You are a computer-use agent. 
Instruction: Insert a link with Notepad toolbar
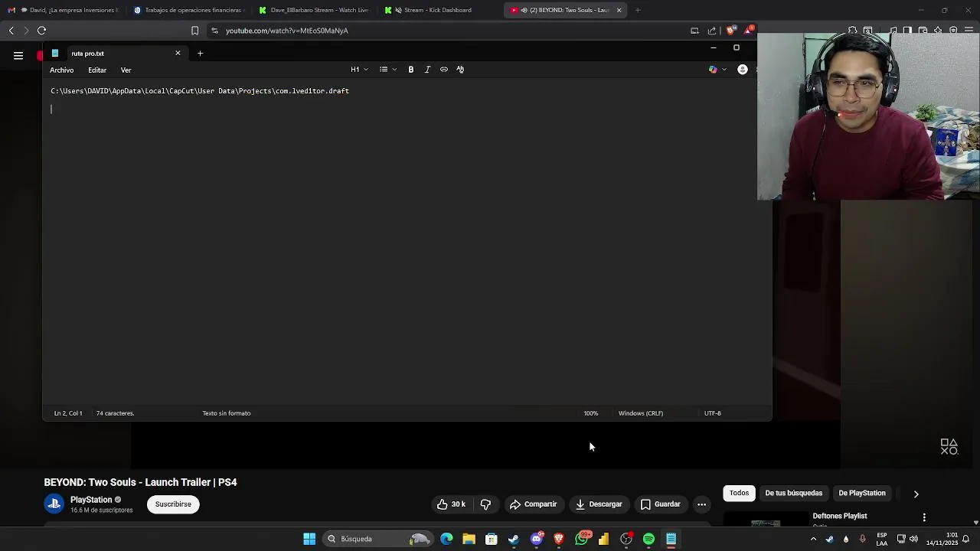444,70
